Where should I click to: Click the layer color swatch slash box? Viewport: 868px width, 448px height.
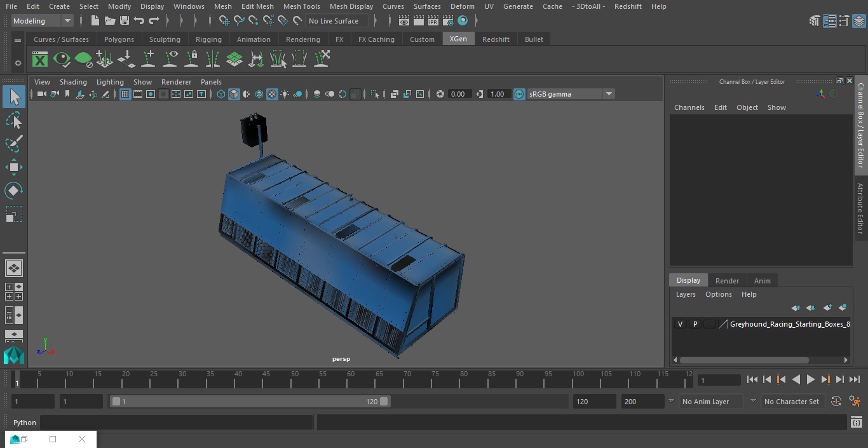click(723, 324)
